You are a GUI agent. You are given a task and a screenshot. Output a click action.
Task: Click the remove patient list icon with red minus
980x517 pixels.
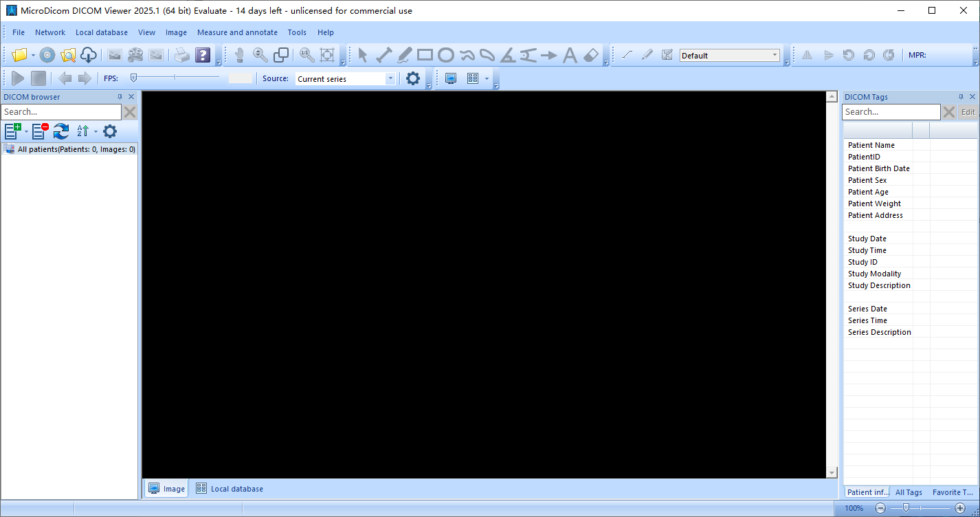[41, 131]
